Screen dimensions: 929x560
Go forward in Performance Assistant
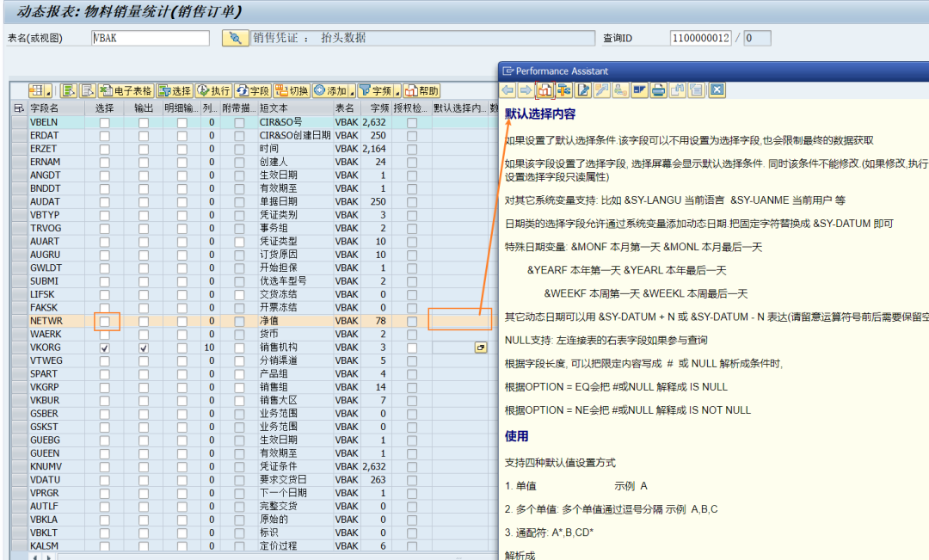[526, 90]
